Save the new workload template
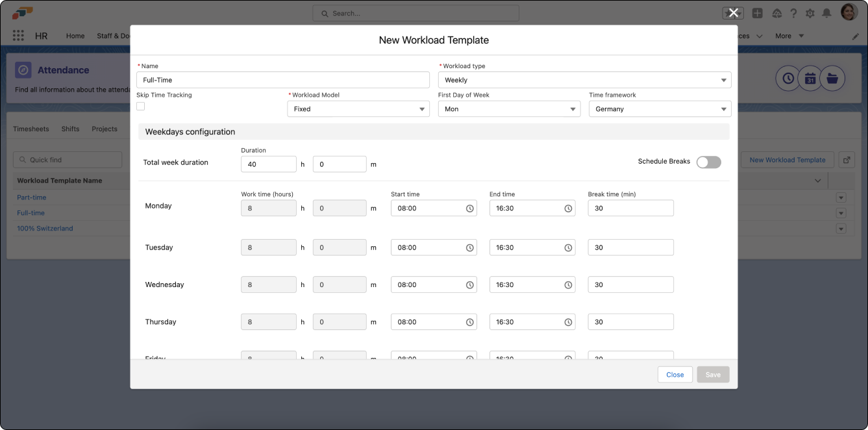The width and height of the screenshot is (868, 430). pos(712,374)
